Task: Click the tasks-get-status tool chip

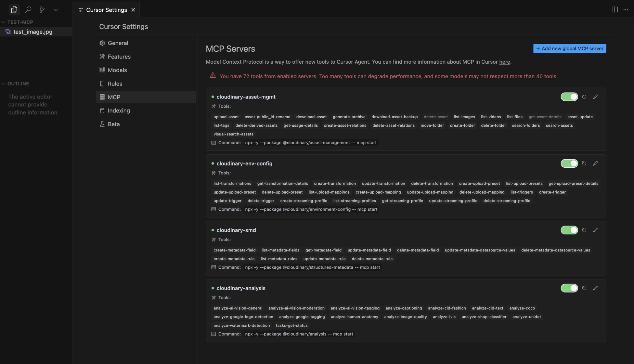Action: (x=291, y=326)
